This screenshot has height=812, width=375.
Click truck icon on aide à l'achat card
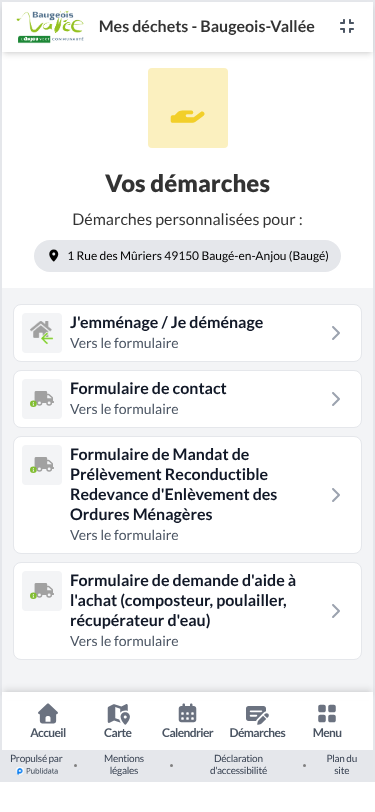click(42, 591)
